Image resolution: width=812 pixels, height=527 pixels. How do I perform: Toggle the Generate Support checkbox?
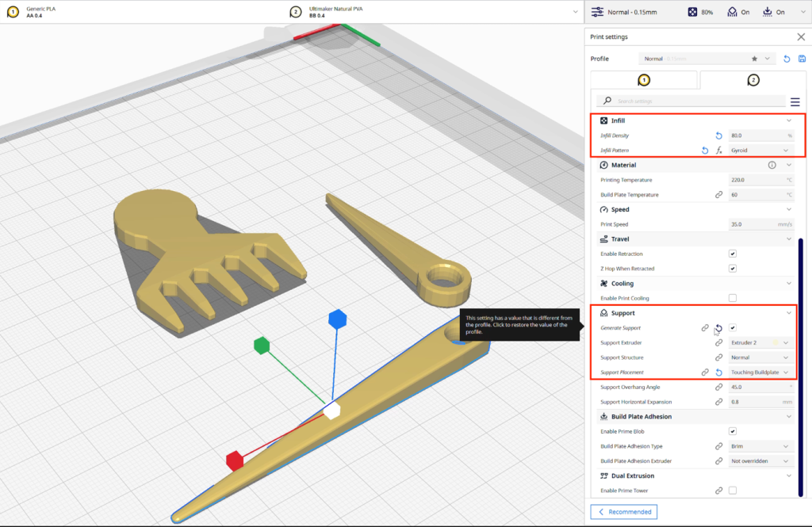(732, 328)
